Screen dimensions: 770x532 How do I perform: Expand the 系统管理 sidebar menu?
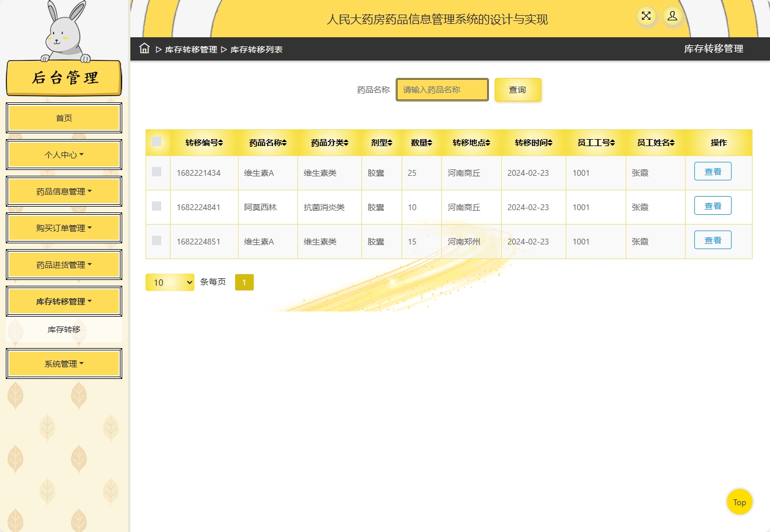[64, 363]
